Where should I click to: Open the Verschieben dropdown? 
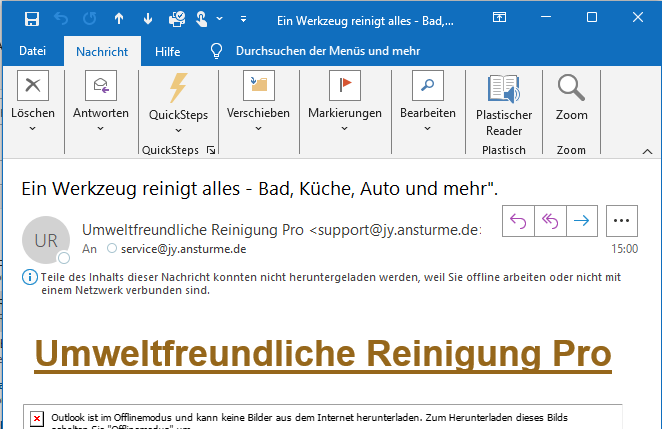[x=258, y=128]
